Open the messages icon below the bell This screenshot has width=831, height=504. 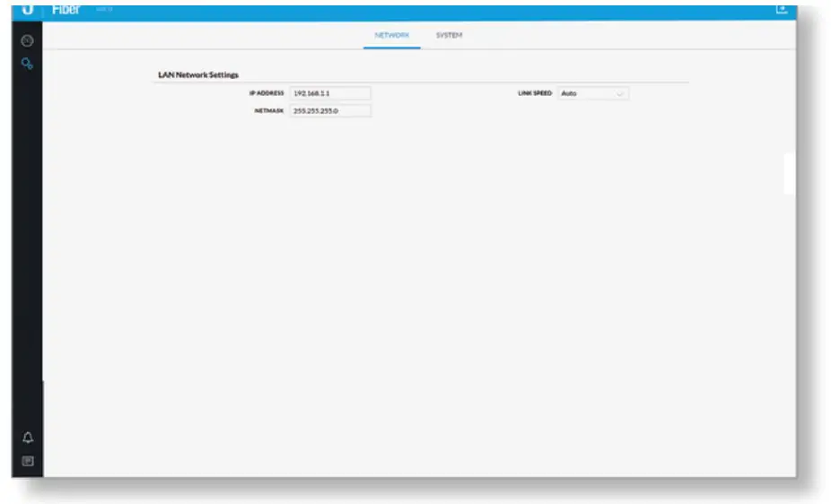[x=28, y=461]
